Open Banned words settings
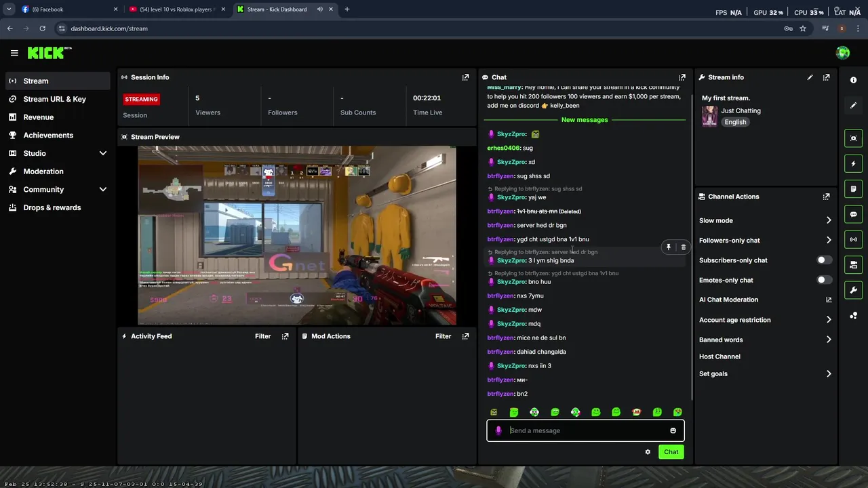Image resolution: width=868 pixels, height=488 pixels. tap(766, 340)
